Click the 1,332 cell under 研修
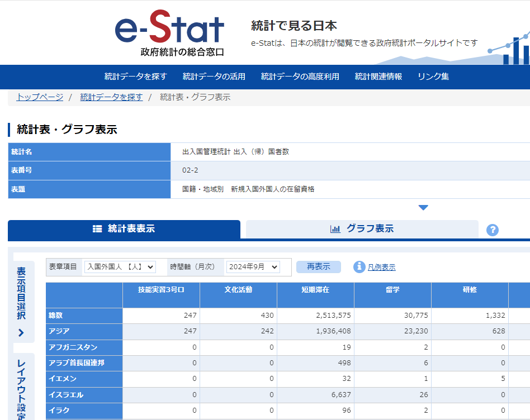 point(470,316)
